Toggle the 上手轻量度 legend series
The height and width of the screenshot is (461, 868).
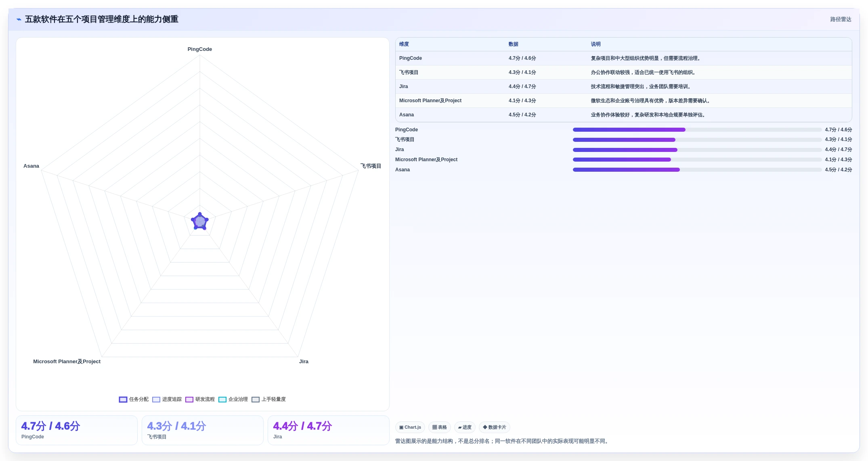tap(268, 399)
